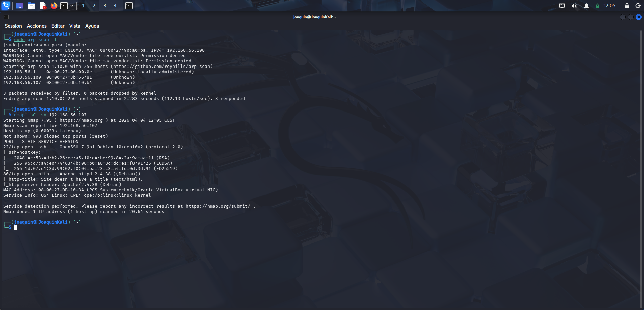Launch Firefox from the taskbar

tap(54, 6)
